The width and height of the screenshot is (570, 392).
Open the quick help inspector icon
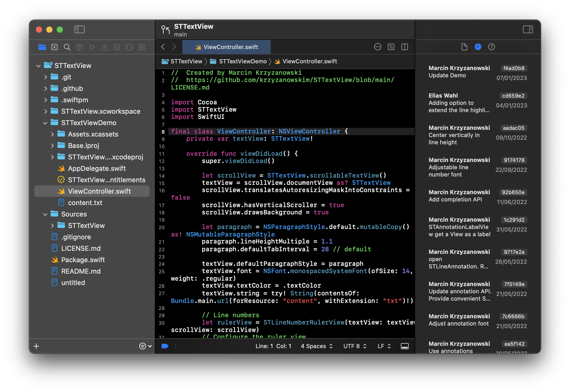(x=492, y=47)
